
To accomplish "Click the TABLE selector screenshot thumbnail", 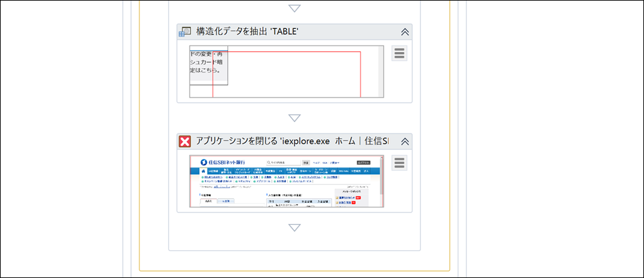I will tap(287, 72).
